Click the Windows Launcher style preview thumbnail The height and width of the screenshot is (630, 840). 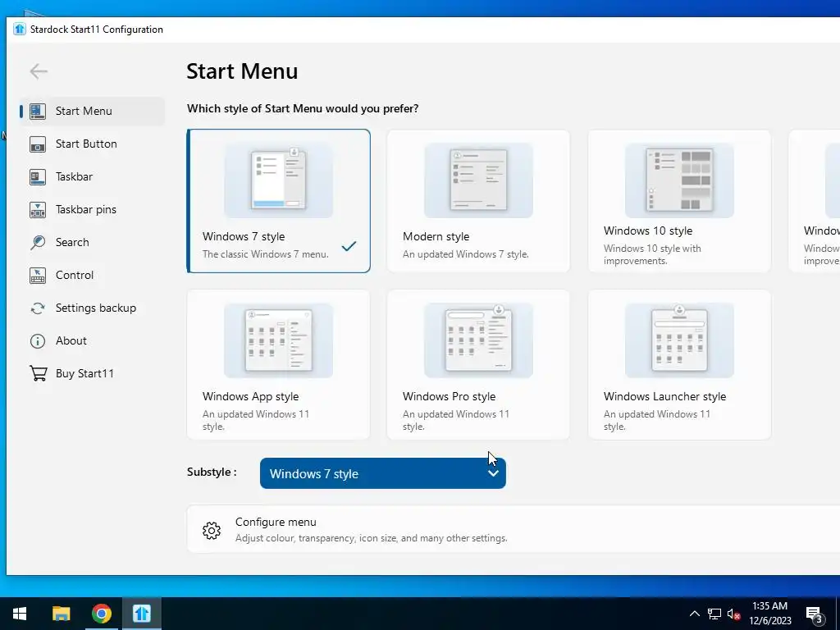679,340
